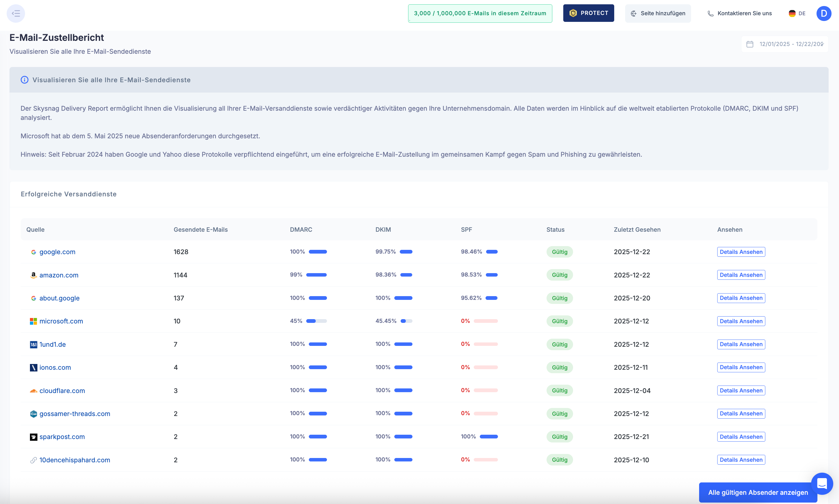This screenshot has height=504, width=839.
Task: Open the gossamer-threads.com source link
Action: pyautogui.click(x=75, y=414)
